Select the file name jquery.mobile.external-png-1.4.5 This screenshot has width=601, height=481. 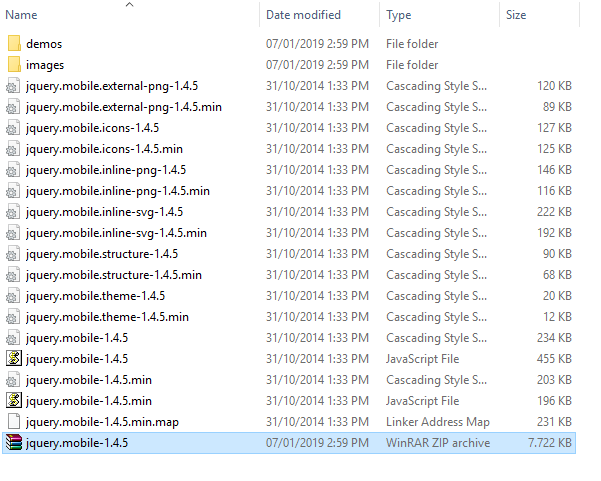point(112,86)
